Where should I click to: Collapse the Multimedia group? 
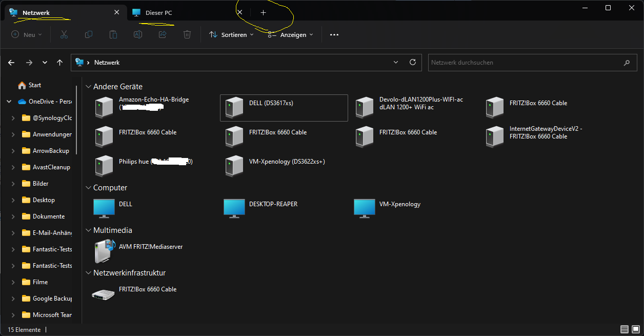pos(88,230)
